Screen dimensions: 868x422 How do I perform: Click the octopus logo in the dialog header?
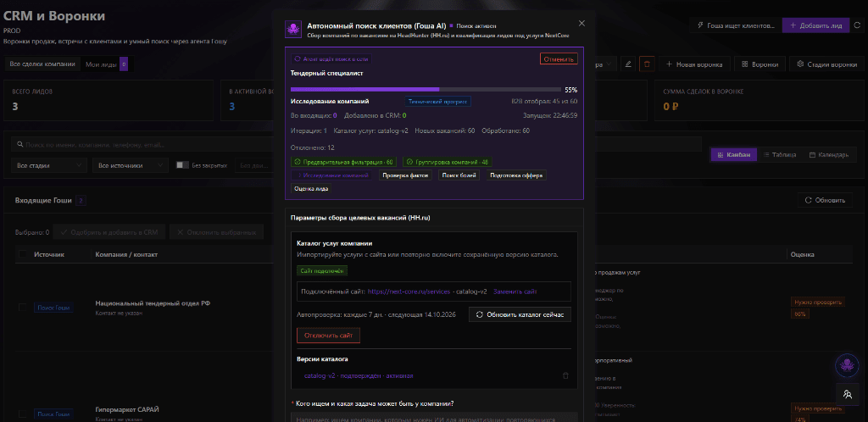pyautogui.click(x=292, y=30)
